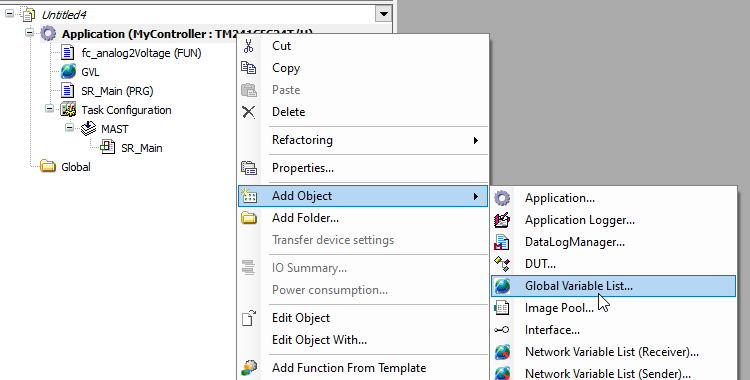Click the SR_Main (PRG) document icon

click(68, 90)
